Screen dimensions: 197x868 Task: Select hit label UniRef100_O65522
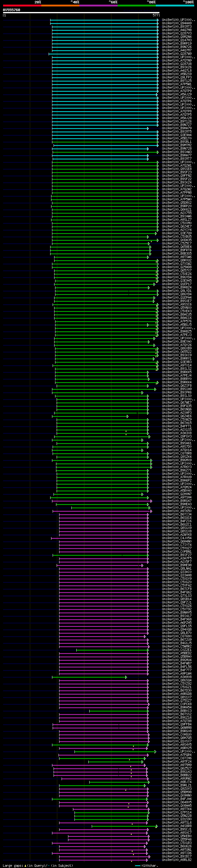(177, 352)
